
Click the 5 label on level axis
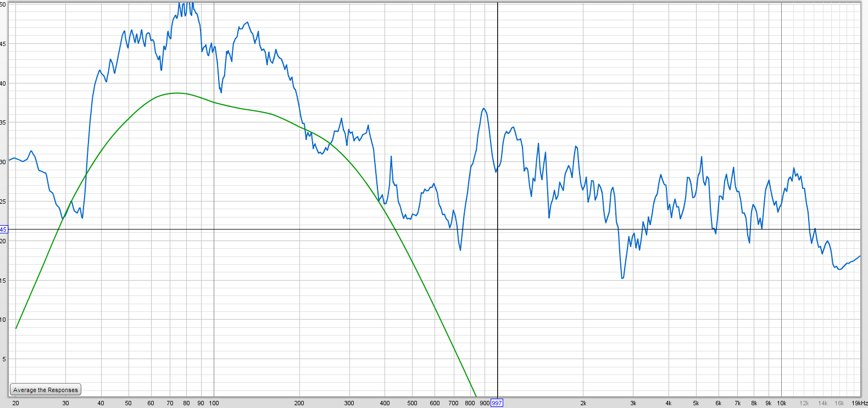coord(4,359)
